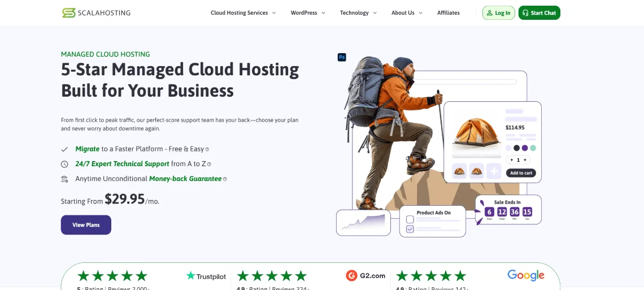Image resolution: width=644 pixels, height=290 pixels.
Task: Expand the chevron beside Technology
Action: point(375,13)
